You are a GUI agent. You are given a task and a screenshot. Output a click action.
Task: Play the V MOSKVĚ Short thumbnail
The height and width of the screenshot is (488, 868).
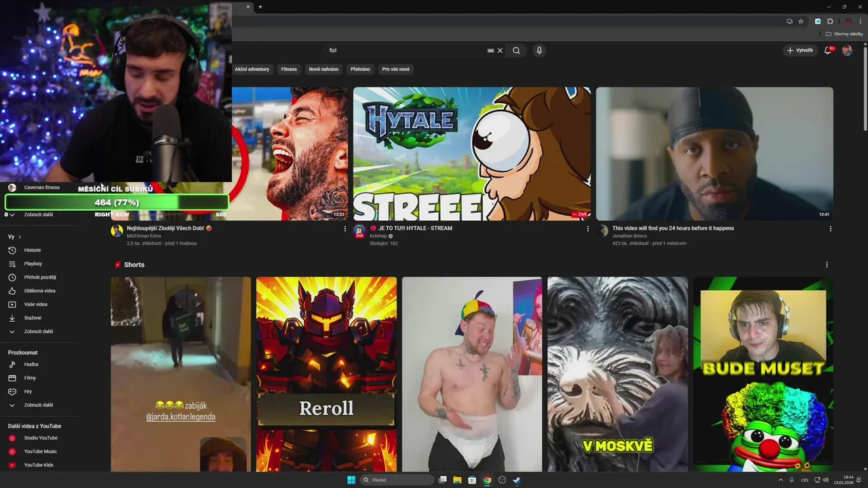(x=617, y=374)
